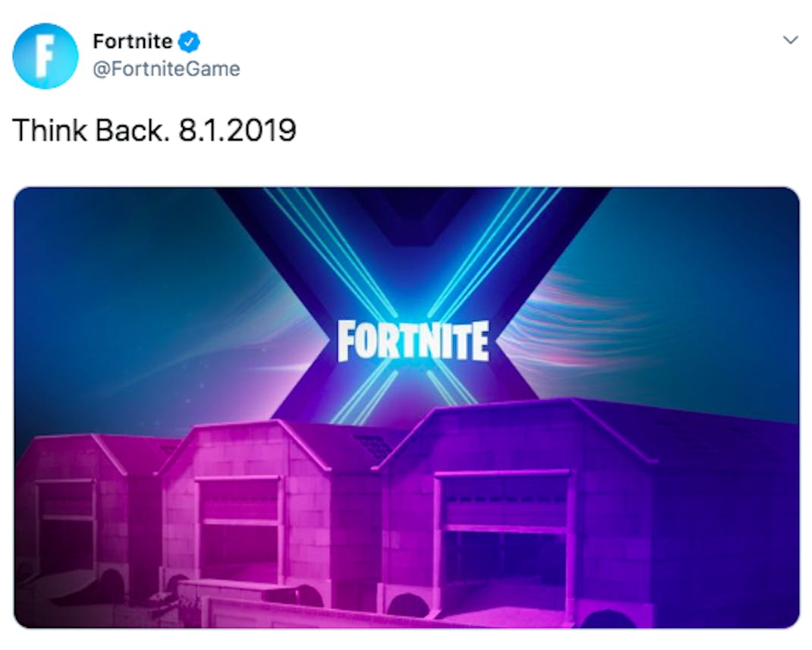812x650 pixels.
Task: Visit the @FortniteGame handle
Action: (166, 69)
